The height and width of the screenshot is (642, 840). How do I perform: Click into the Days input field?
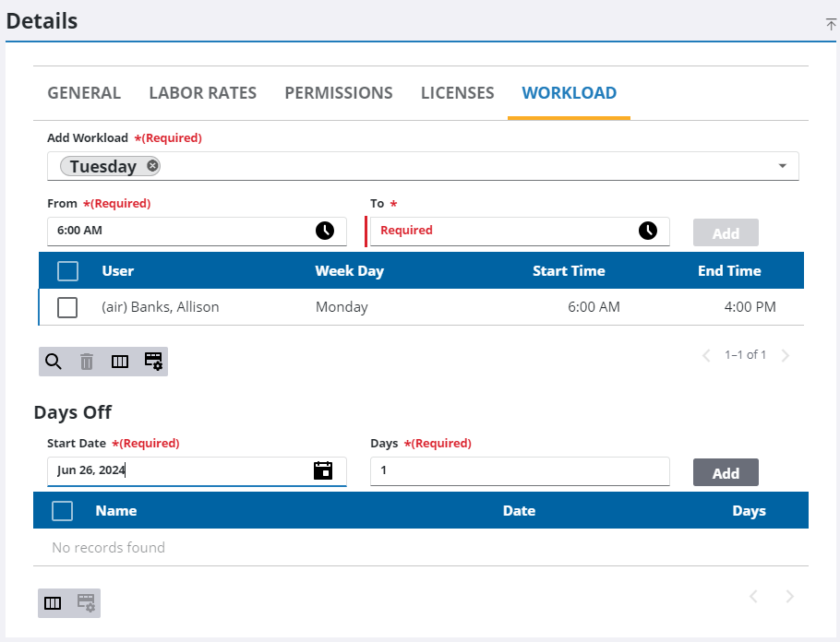[519, 470]
